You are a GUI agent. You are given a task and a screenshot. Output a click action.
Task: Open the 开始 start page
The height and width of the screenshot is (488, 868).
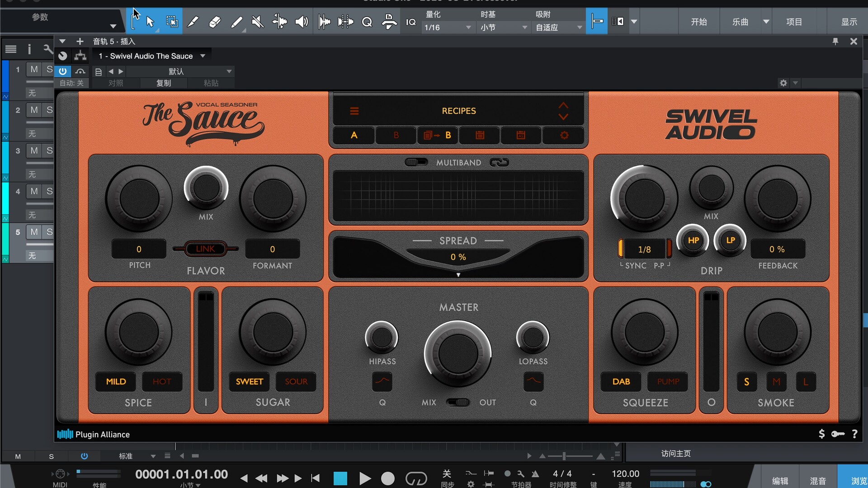[698, 22]
